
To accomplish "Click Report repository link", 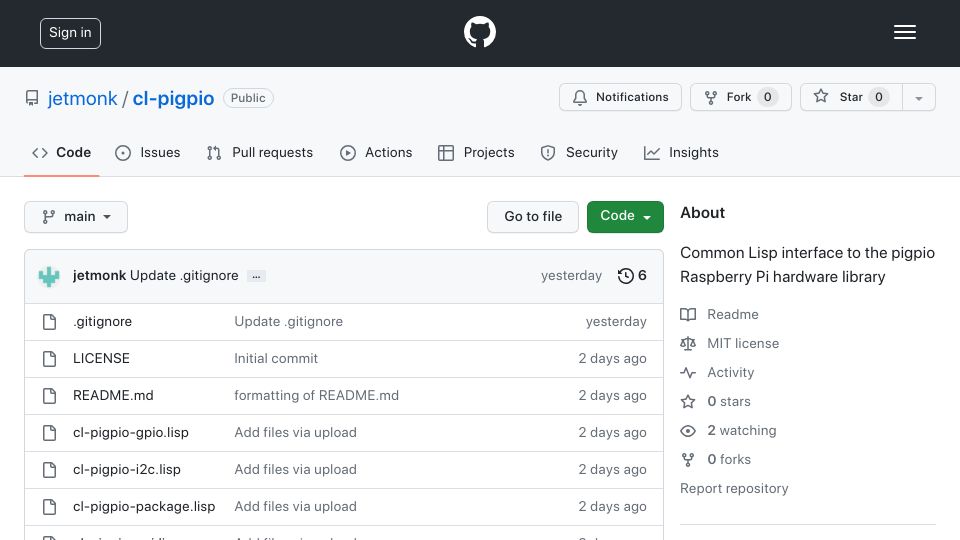I will pos(734,489).
